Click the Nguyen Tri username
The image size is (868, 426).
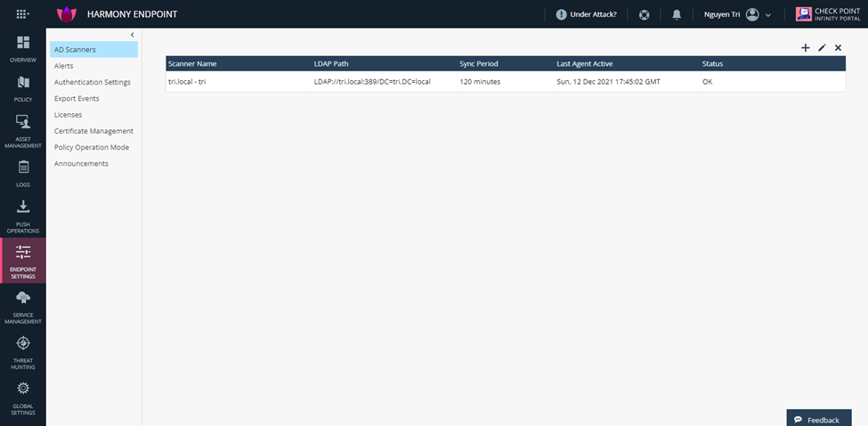(x=722, y=15)
